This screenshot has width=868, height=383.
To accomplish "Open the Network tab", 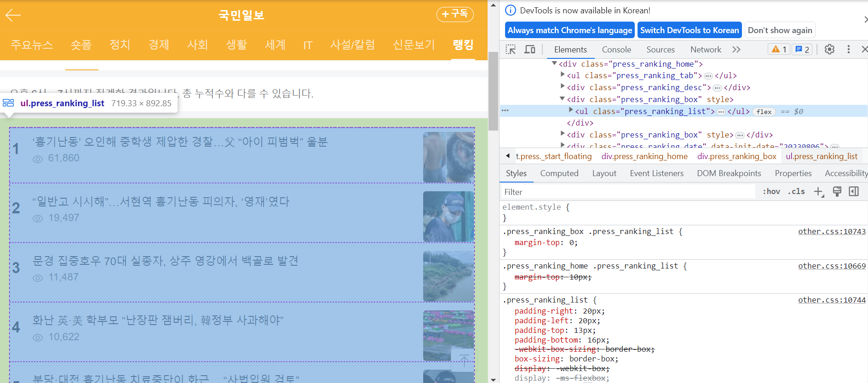I will pos(706,50).
